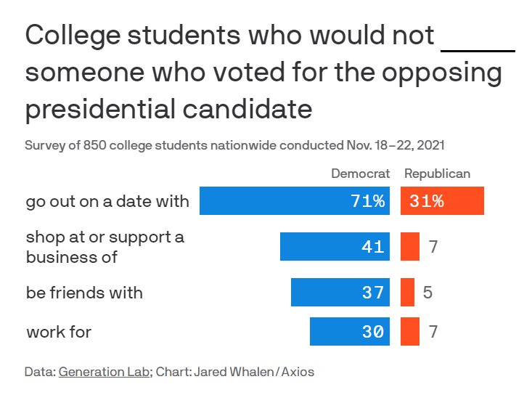Select the 'be friends with' row label
Viewport: 532px width, 395px height.
click(84, 293)
